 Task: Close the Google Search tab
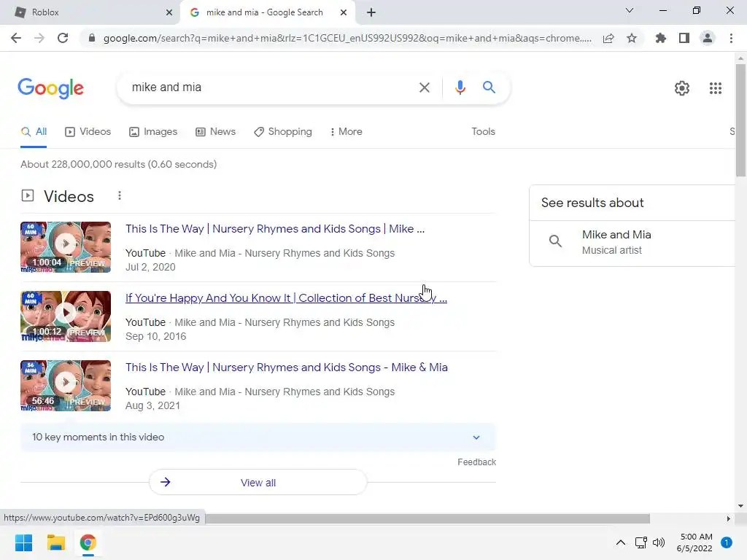pos(344,12)
